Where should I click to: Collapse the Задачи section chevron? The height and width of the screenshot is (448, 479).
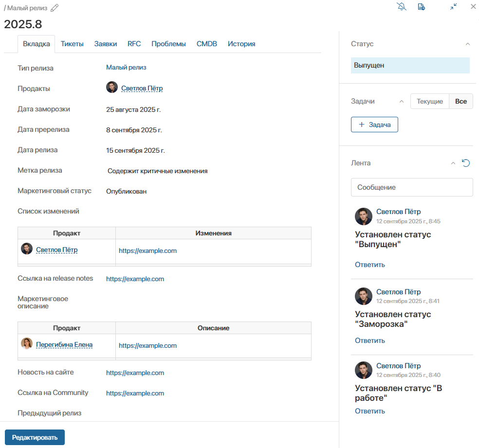point(402,101)
